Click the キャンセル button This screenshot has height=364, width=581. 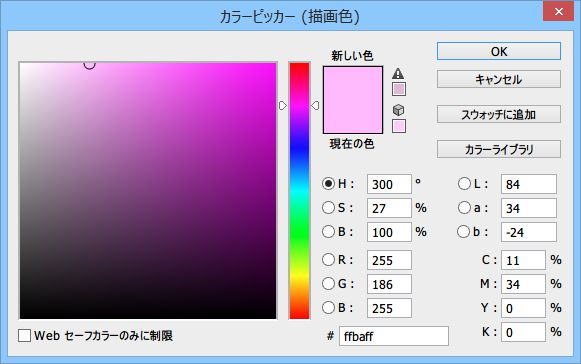point(499,79)
